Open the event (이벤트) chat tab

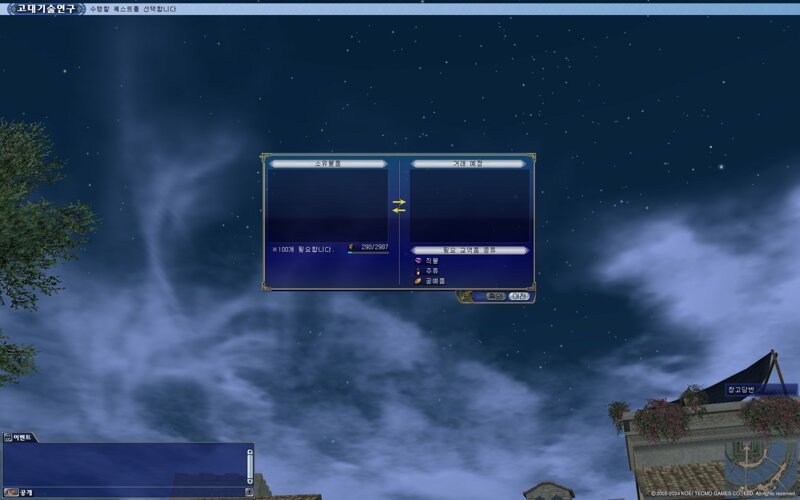[x=19, y=437]
